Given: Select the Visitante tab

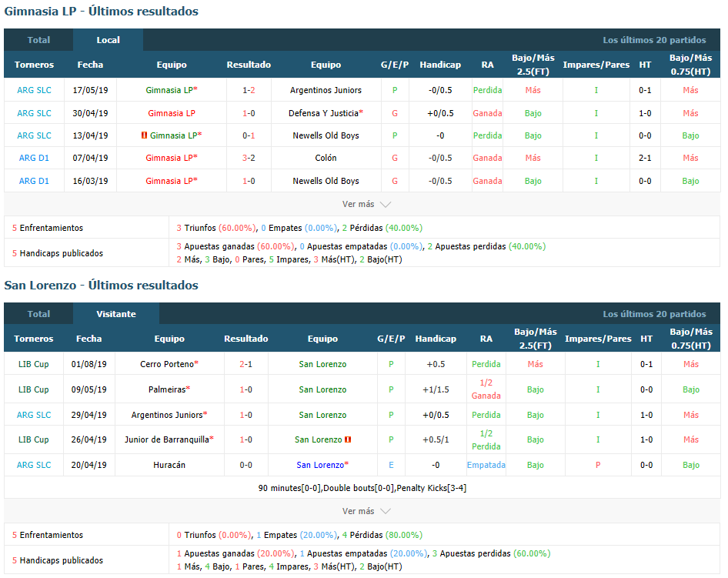Looking at the screenshot, I should (x=116, y=314).
